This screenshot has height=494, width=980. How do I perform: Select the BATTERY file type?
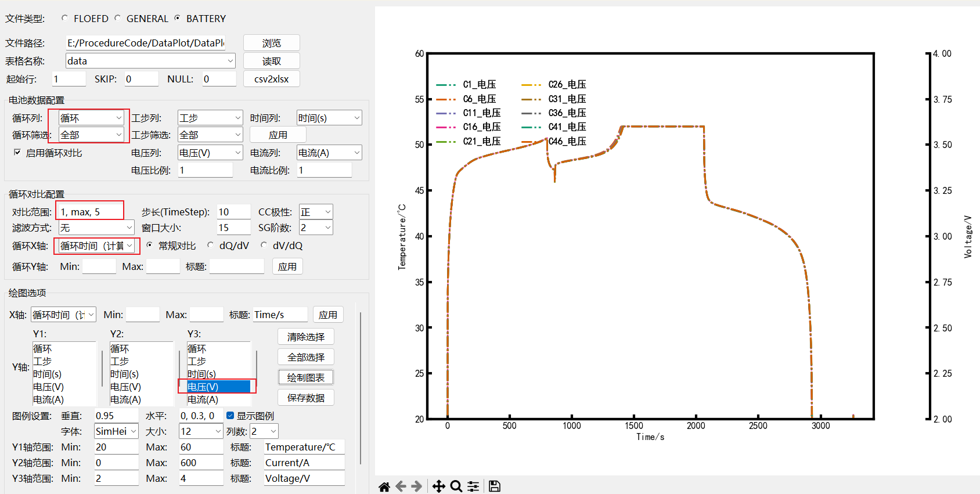point(177,18)
